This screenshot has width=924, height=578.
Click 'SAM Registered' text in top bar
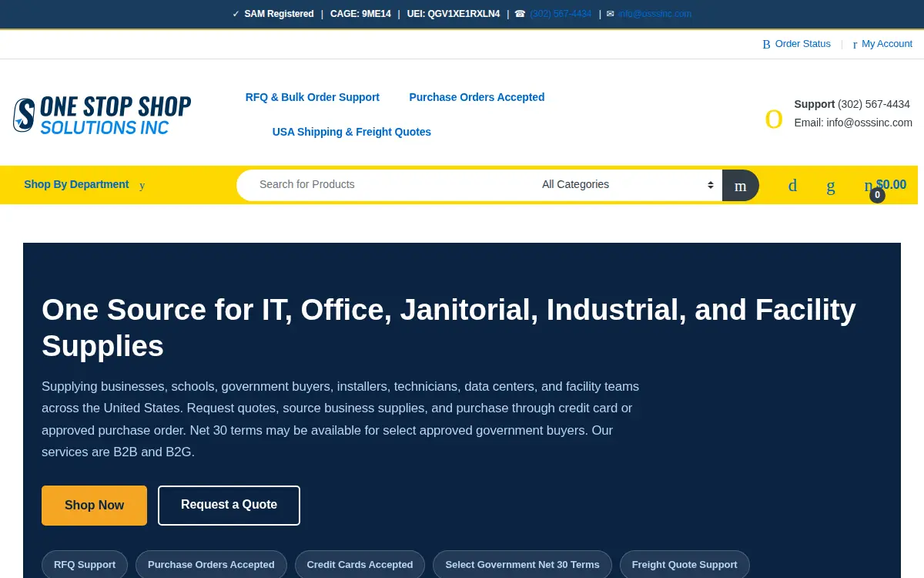pos(279,14)
